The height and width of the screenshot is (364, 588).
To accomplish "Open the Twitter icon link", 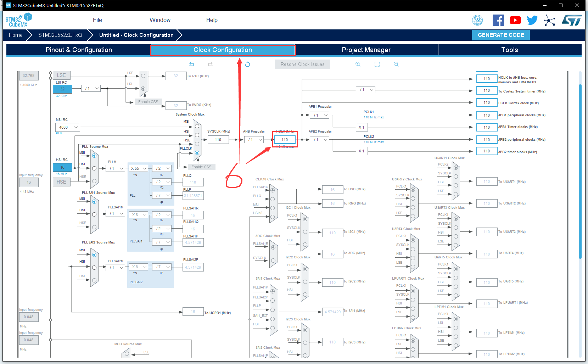I will click(532, 20).
